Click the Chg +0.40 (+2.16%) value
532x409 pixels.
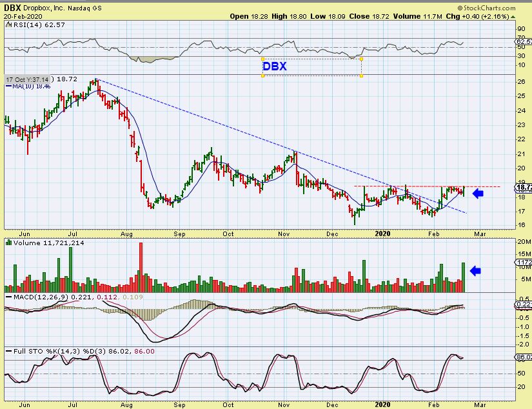[477, 16]
